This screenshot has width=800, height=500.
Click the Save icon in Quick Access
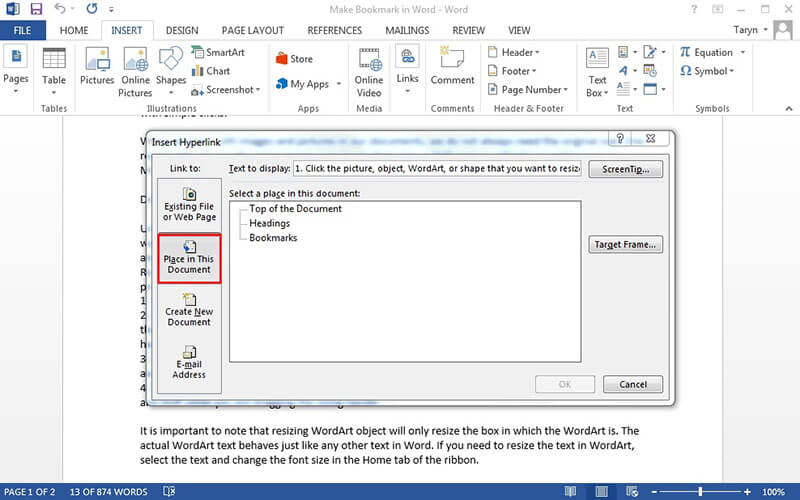(x=36, y=9)
